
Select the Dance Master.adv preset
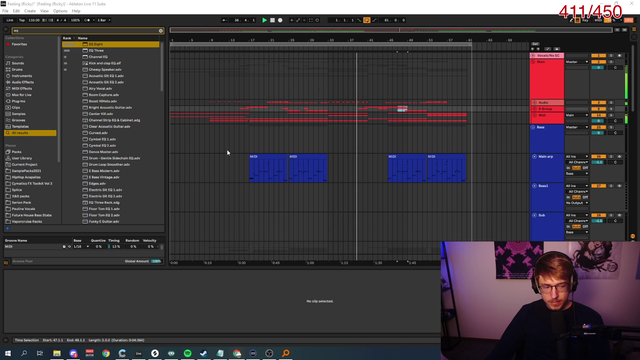[111, 152]
